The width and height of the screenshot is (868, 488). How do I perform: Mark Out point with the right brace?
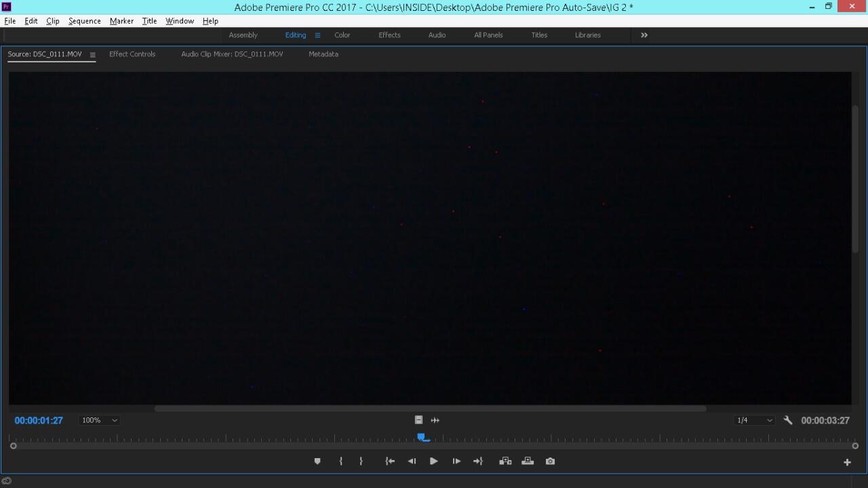(361, 462)
